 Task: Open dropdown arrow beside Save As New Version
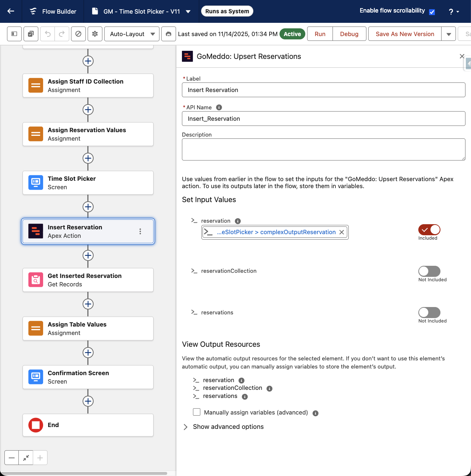(449, 34)
